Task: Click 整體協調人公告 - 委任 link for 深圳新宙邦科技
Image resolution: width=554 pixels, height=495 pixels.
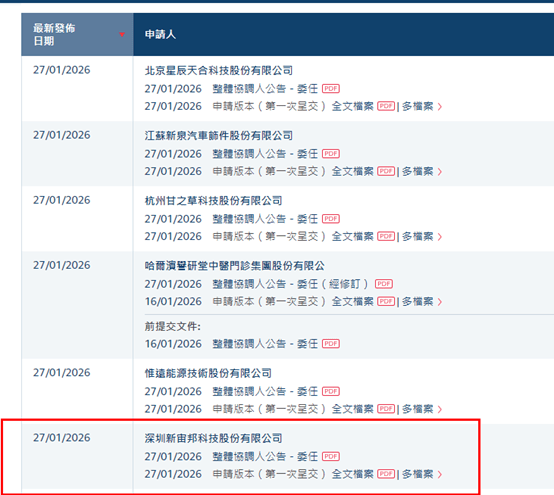Action: [265, 456]
